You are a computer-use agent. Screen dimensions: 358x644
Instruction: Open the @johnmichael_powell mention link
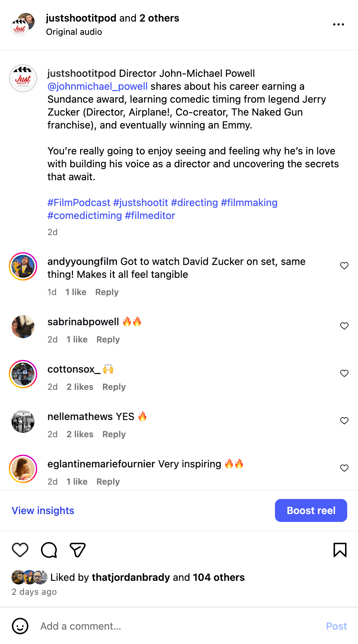pos(97,87)
